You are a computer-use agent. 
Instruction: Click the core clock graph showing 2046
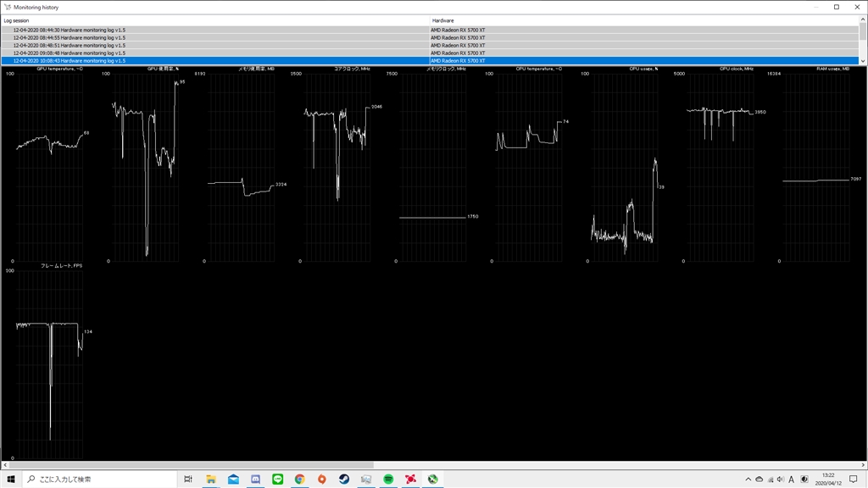point(337,166)
